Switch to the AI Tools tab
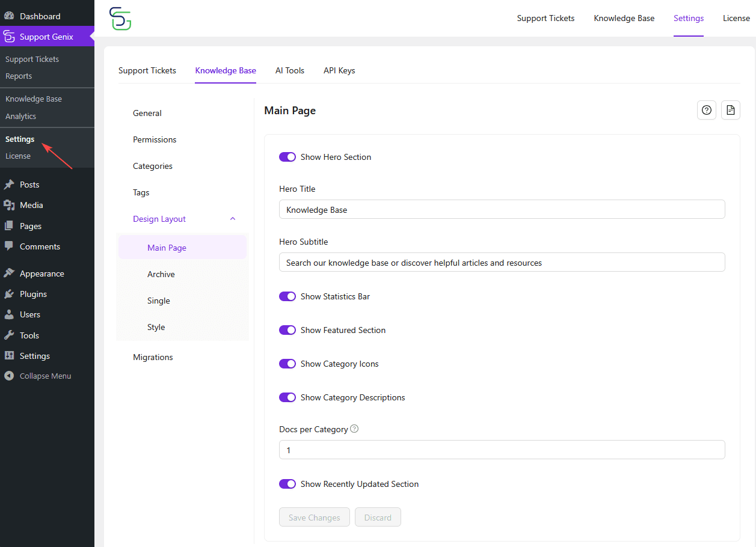The width and height of the screenshot is (756, 547). click(289, 70)
